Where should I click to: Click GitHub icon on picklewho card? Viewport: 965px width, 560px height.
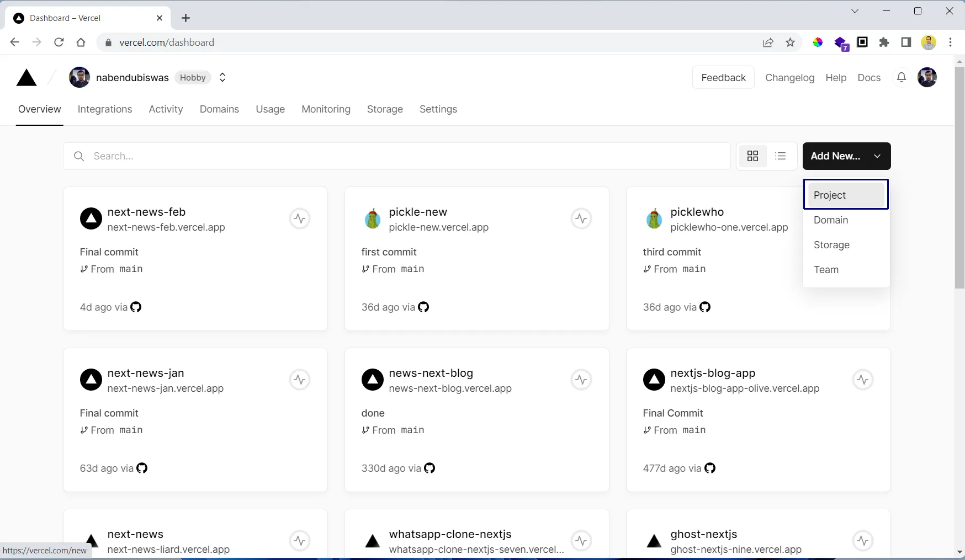click(x=705, y=307)
